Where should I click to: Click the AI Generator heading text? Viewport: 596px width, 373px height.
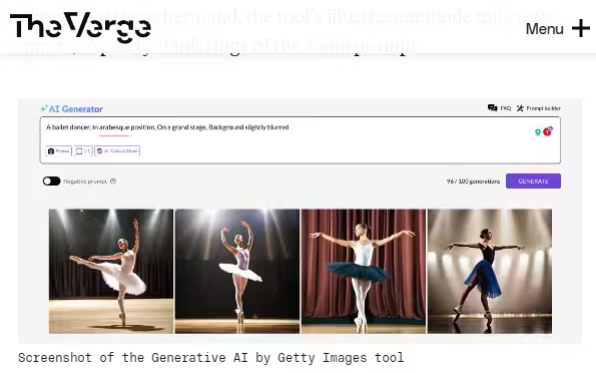pos(76,109)
